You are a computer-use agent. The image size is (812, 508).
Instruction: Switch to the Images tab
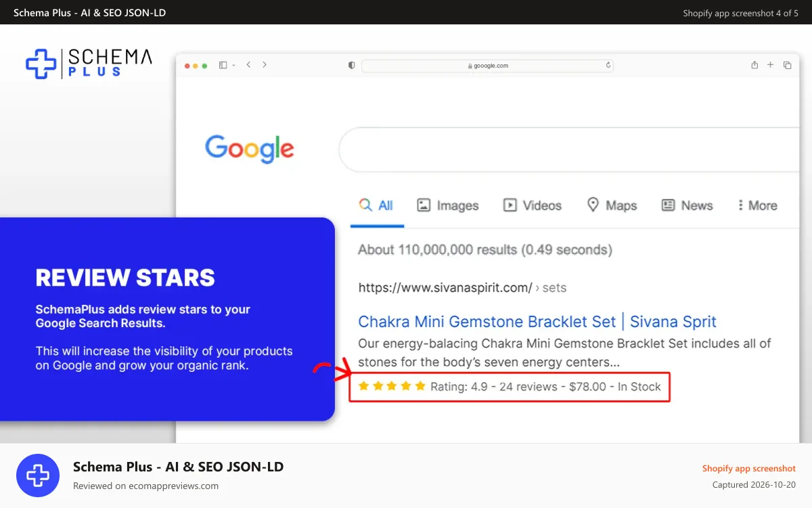coord(448,205)
